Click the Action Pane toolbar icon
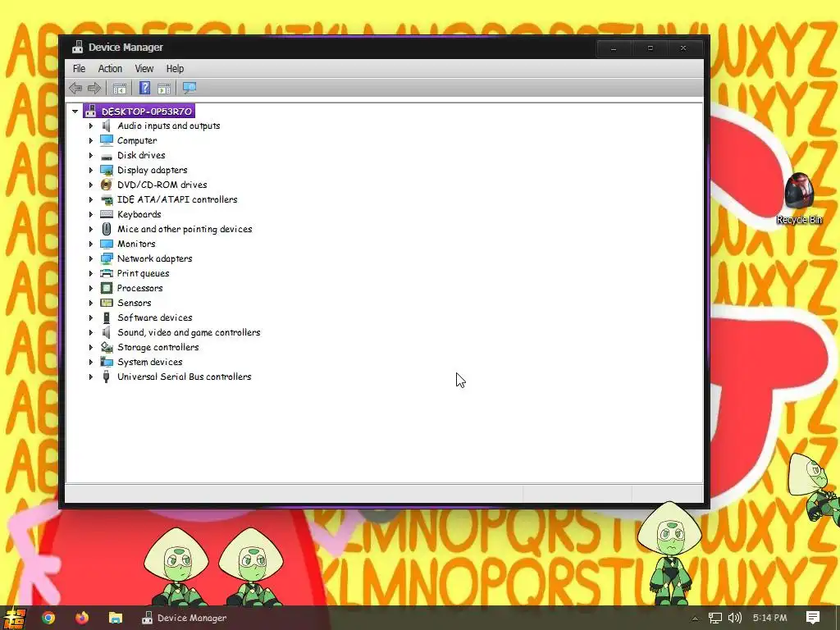The width and height of the screenshot is (840, 630). (x=164, y=88)
